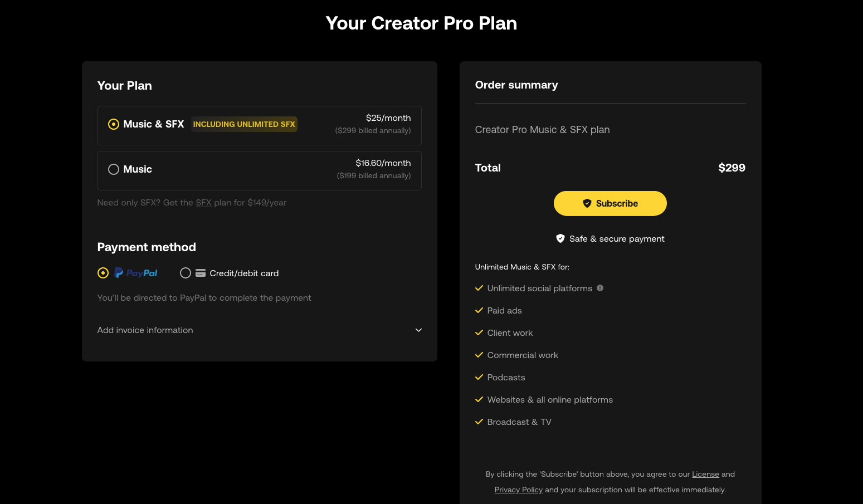This screenshot has height=504, width=863.
Task: Open the Add invoice information section
Action: (260, 330)
